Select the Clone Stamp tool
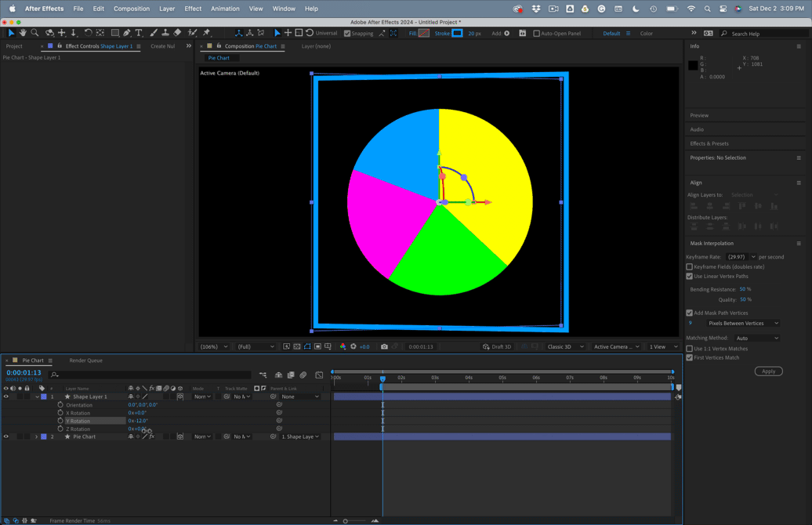This screenshot has height=525, width=812. 165,33
